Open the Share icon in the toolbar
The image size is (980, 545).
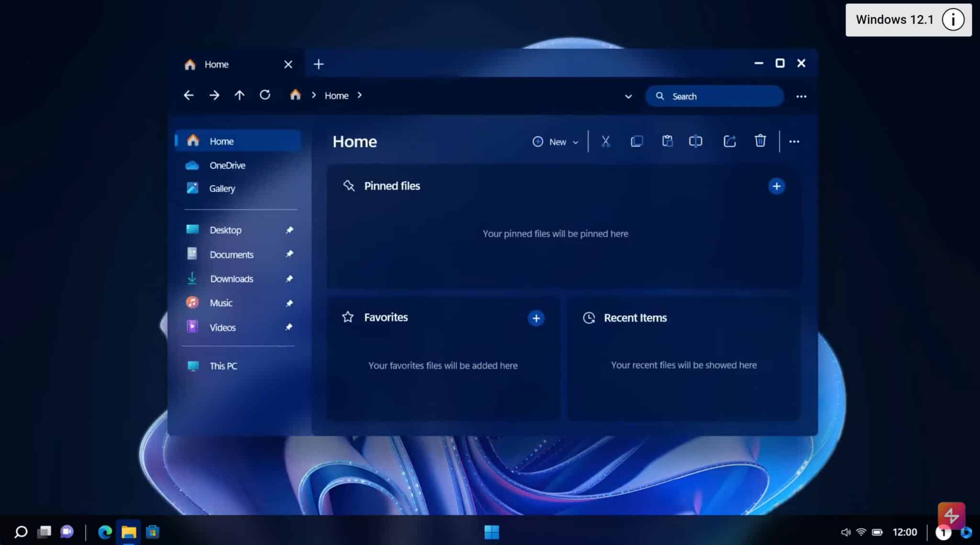pos(729,141)
